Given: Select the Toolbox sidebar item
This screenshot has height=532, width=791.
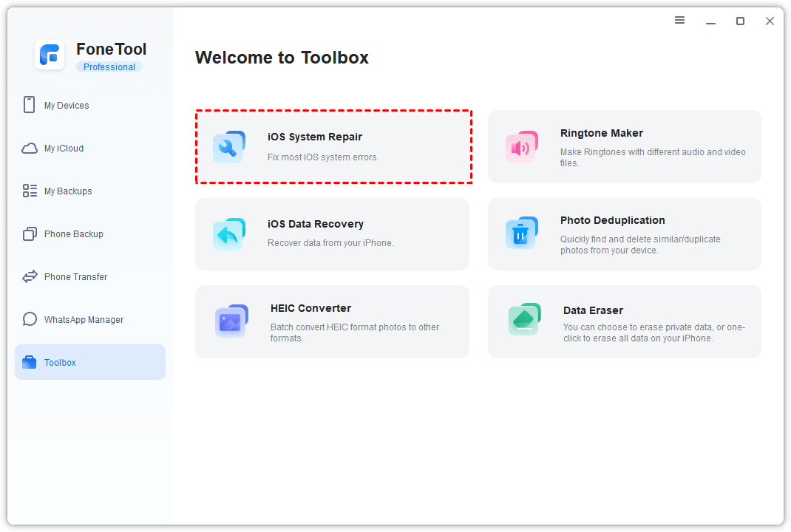Looking at the screenshot, I should pos(60,363).
